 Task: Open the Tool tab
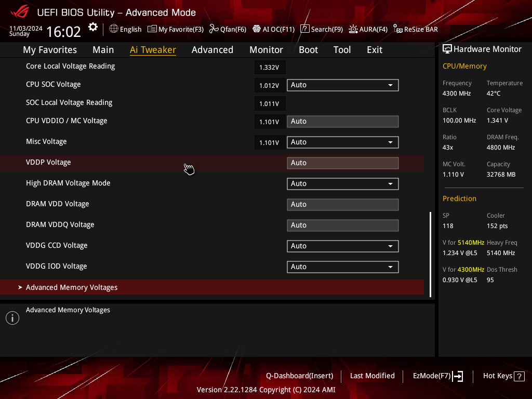click(x=342, y=50)
